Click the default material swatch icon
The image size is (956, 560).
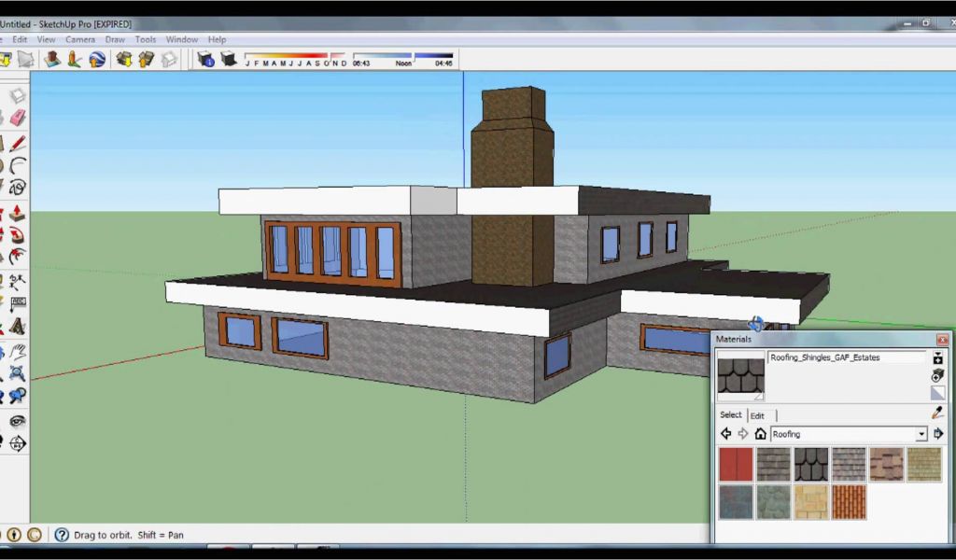937,393
